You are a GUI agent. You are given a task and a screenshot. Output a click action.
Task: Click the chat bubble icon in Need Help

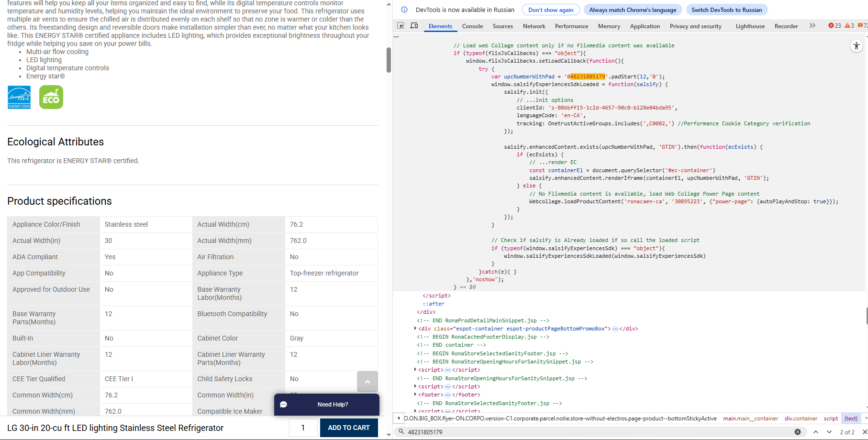pyautogui.click(x=284, y=405)
